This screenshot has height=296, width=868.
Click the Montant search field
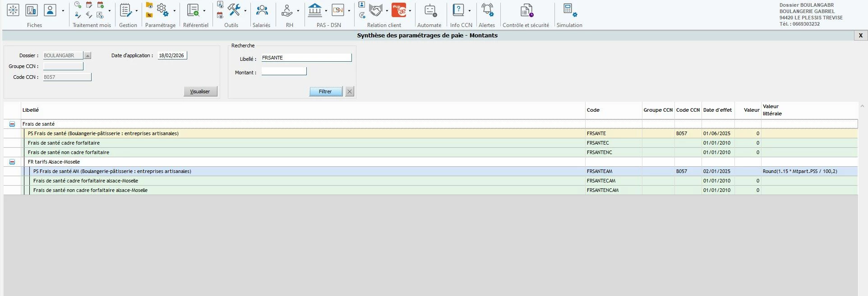[x=284, y=71]
